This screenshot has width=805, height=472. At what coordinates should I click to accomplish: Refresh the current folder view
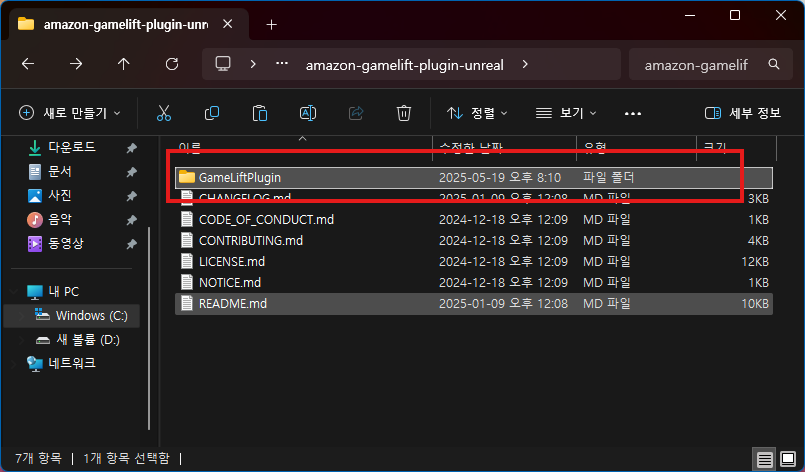pyautogui.click(x=172, y=64)
